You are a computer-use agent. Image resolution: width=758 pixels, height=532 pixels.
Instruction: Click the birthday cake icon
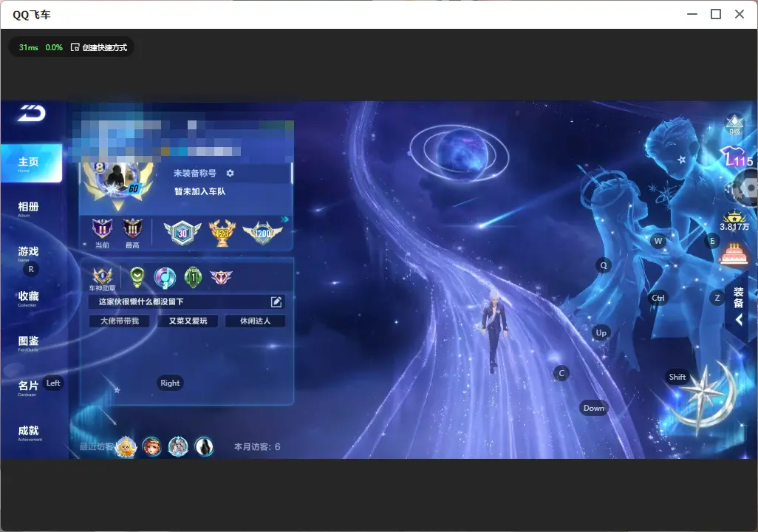pyautogui.click(x=734, y=254)
